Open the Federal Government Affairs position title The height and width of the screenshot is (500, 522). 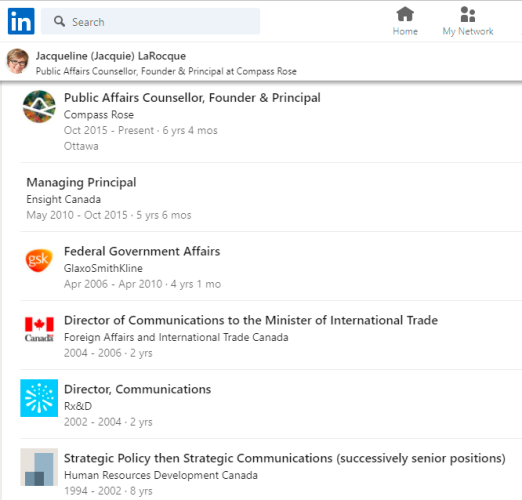pos(142,251)
